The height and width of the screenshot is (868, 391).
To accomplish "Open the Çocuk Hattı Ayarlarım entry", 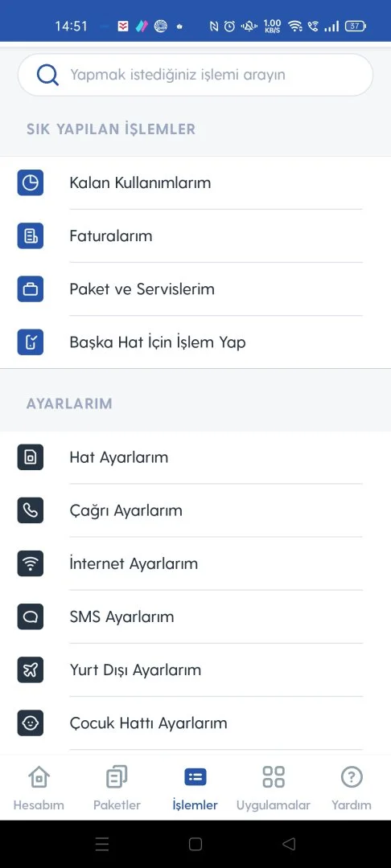I will click(195, 723).
